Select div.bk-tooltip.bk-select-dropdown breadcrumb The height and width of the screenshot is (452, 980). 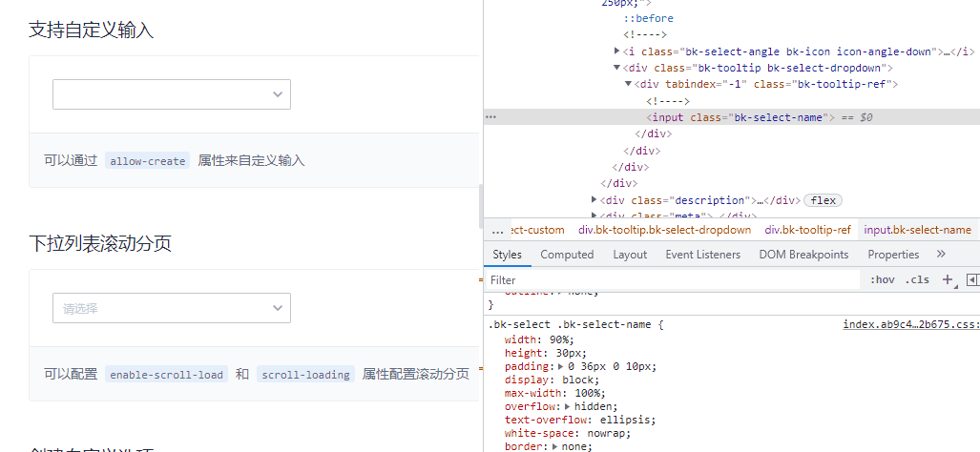point(664,230)
